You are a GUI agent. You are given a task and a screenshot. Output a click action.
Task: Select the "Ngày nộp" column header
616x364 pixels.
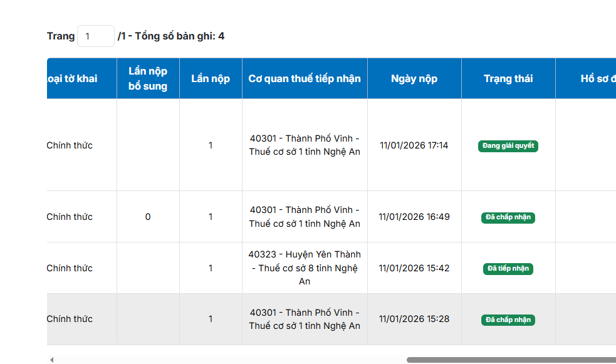414,79
